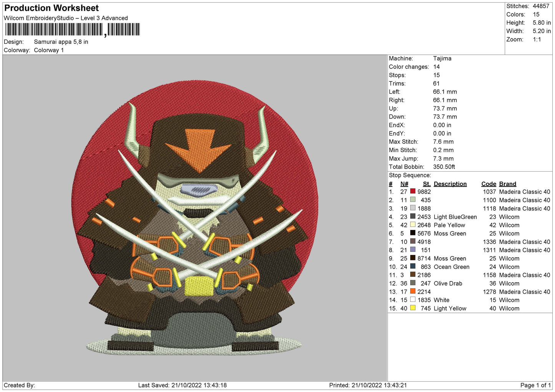Click stitch count '8714' in row 9
The width and height of the screenshot is (555, 392).
[x=424, y=258]
